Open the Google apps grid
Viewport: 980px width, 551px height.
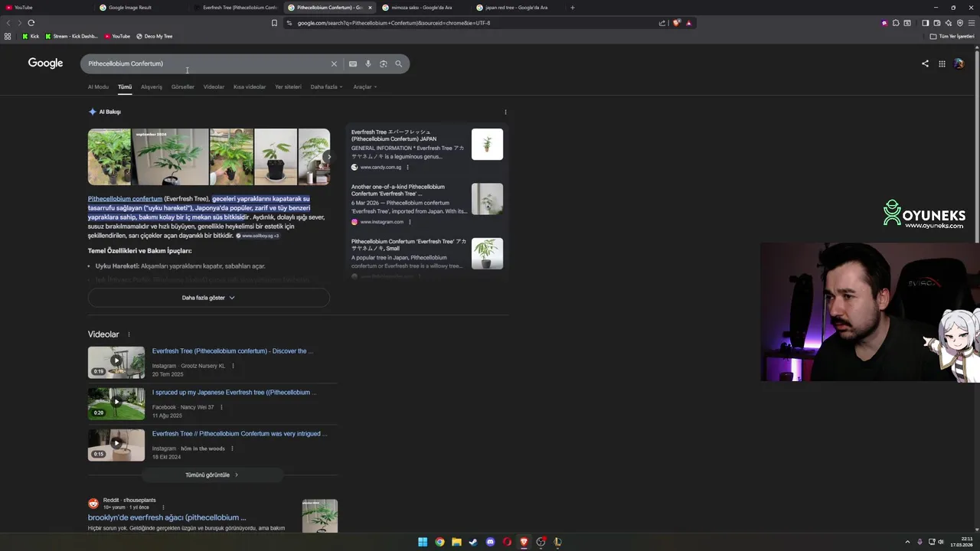(x=942, y=64)
